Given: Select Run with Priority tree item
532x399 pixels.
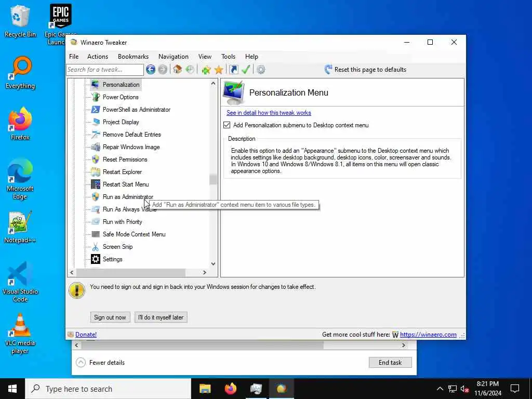Looking at the screenshot, I should pyautogui.click(x=123, y=222).
